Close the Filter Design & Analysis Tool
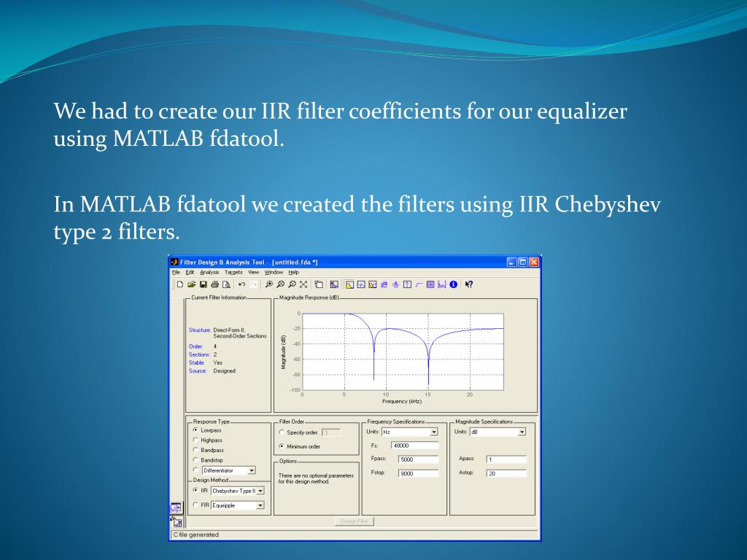This screenshot has width=747, height=560. click(534, 262)
